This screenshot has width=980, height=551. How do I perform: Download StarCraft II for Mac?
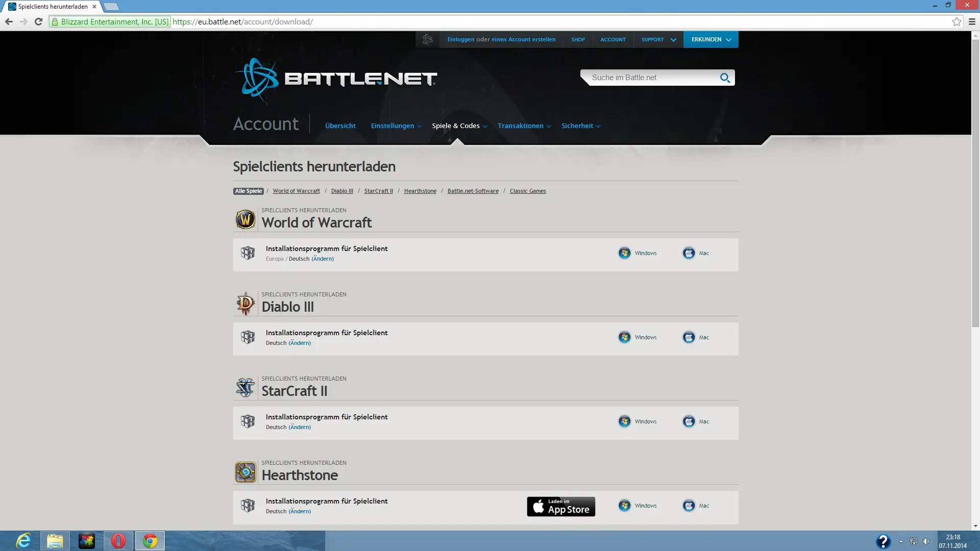696,421
